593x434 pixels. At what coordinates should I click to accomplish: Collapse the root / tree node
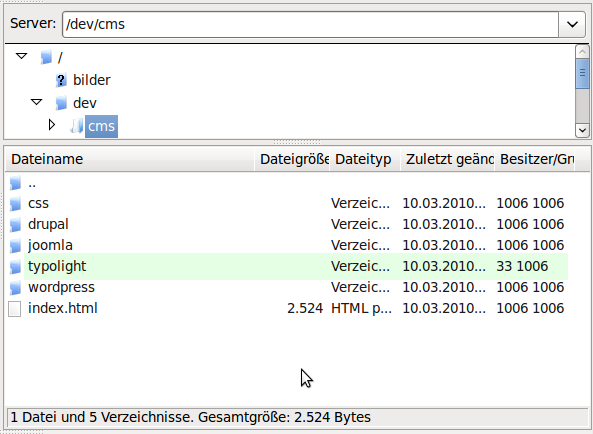tap(22, 56)
